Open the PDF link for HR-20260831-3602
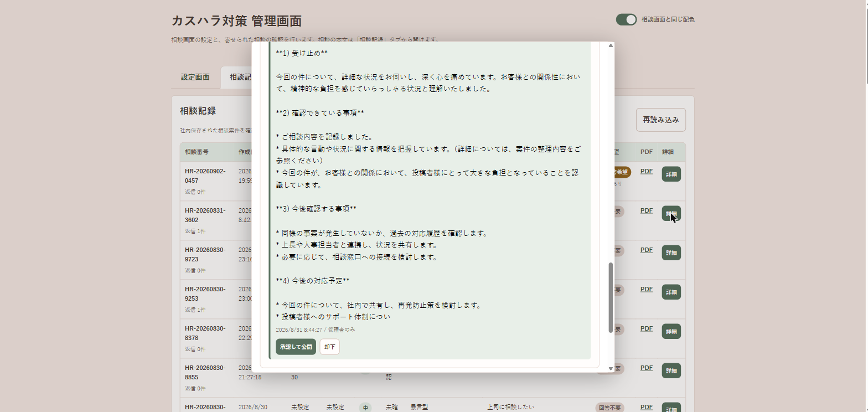 [x=647, y=210]
